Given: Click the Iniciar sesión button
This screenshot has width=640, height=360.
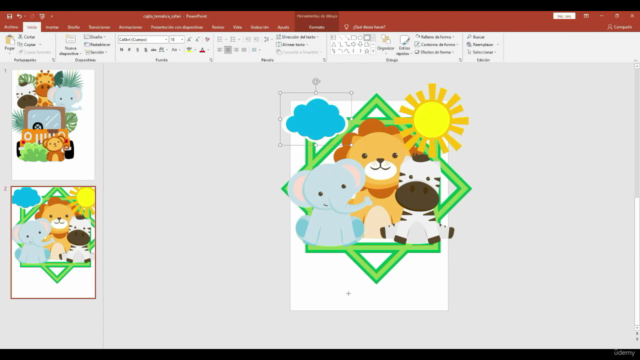Looking at the screenshot, I should point(564,16).
